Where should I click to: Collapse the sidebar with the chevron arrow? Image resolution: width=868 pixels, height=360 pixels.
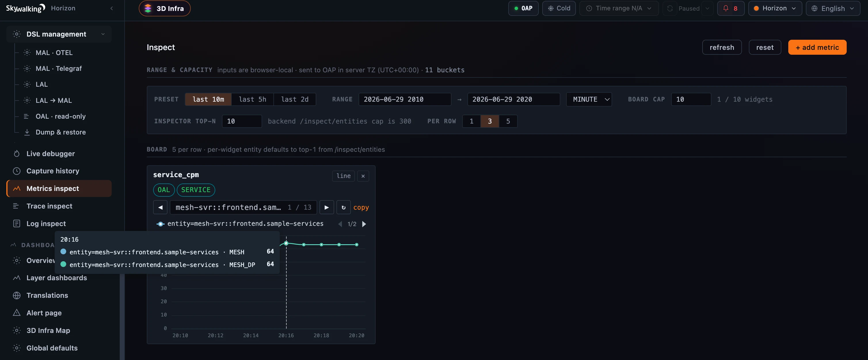point(112,8)
